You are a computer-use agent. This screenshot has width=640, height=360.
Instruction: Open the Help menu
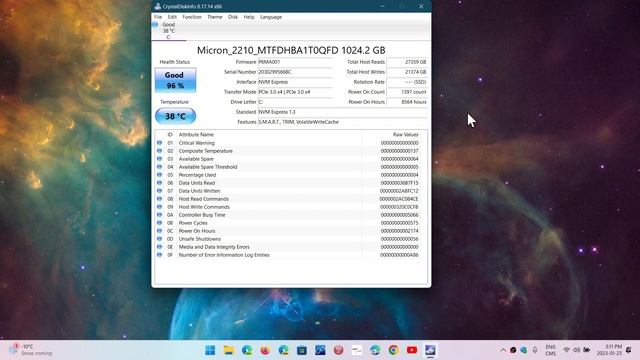(x=249, y=17)
